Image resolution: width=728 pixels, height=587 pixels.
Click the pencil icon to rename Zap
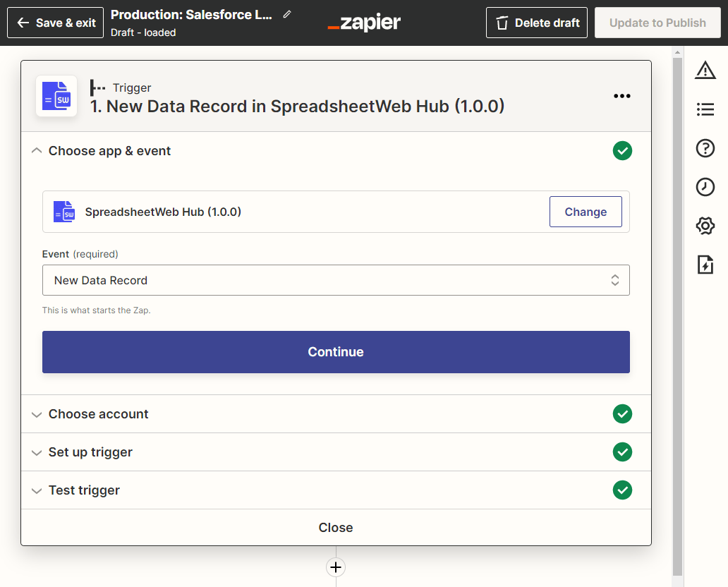pyautogui.click(x=287, y=14)
